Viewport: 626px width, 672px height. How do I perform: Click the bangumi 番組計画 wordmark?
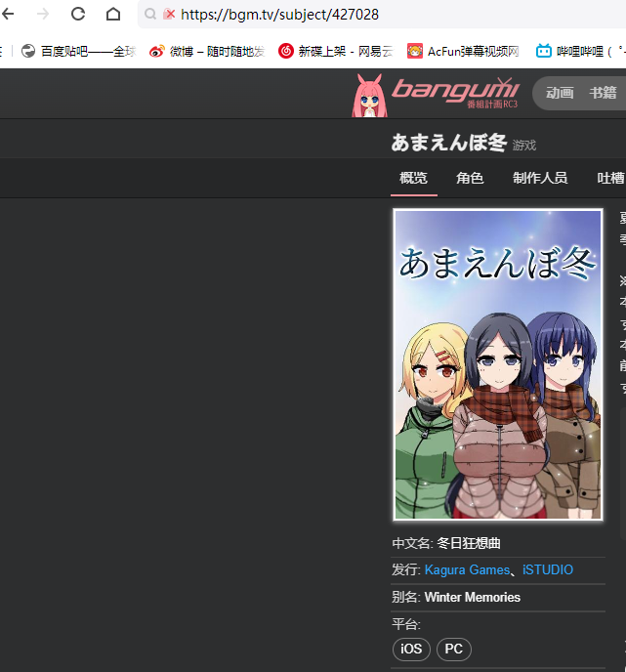[x=456, y=93]
